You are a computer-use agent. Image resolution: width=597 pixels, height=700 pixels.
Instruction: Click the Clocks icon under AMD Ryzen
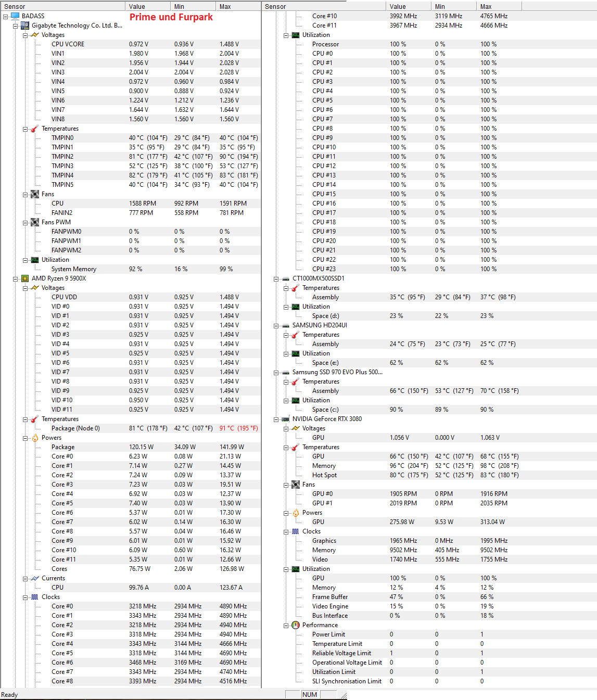click(35, 597)
